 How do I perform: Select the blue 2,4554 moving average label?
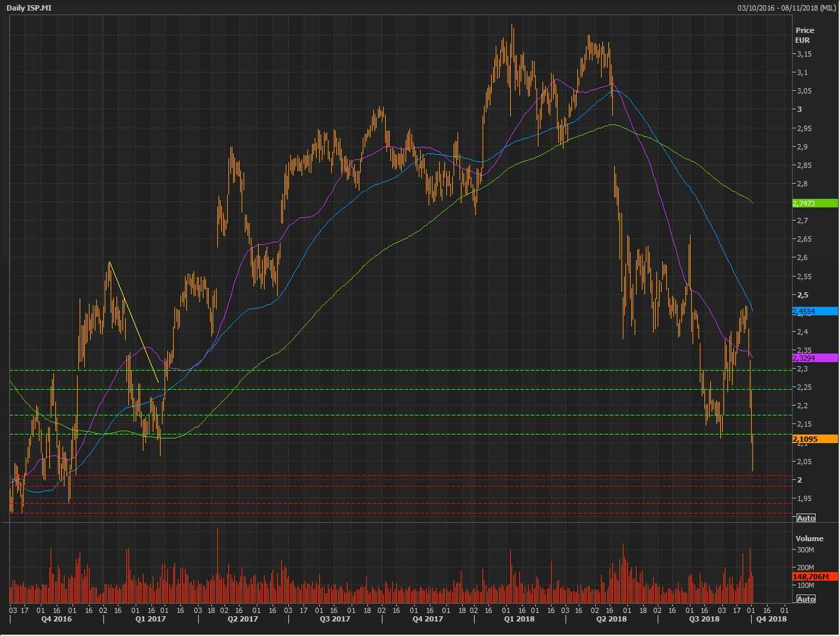pos(815,311)
